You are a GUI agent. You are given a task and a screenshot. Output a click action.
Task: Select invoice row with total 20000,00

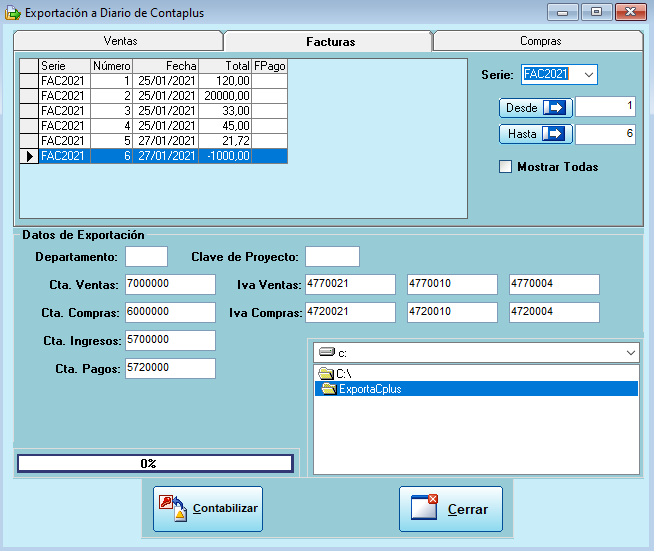pyautogui.click(x=153, y=96)
